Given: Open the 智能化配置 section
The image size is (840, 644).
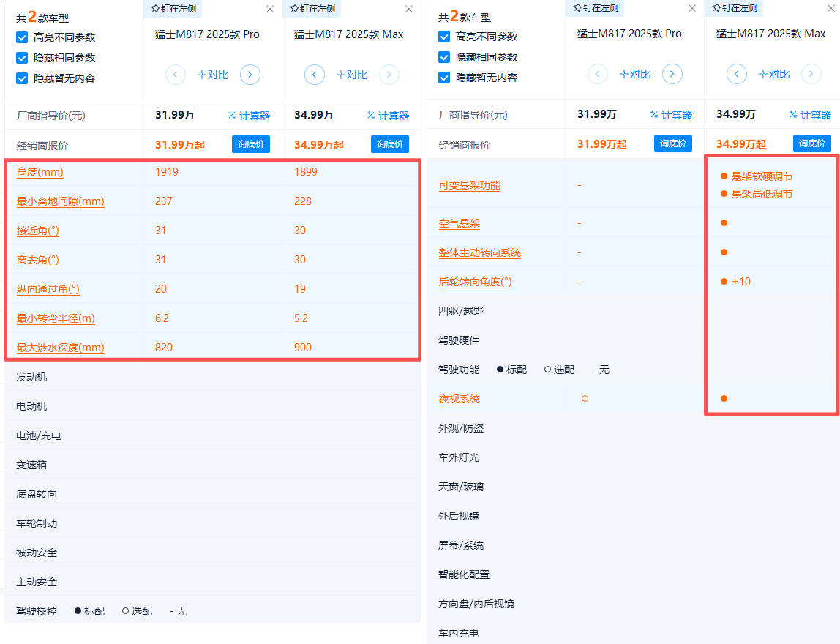Looking at the screenshot, I should [464, 574].
